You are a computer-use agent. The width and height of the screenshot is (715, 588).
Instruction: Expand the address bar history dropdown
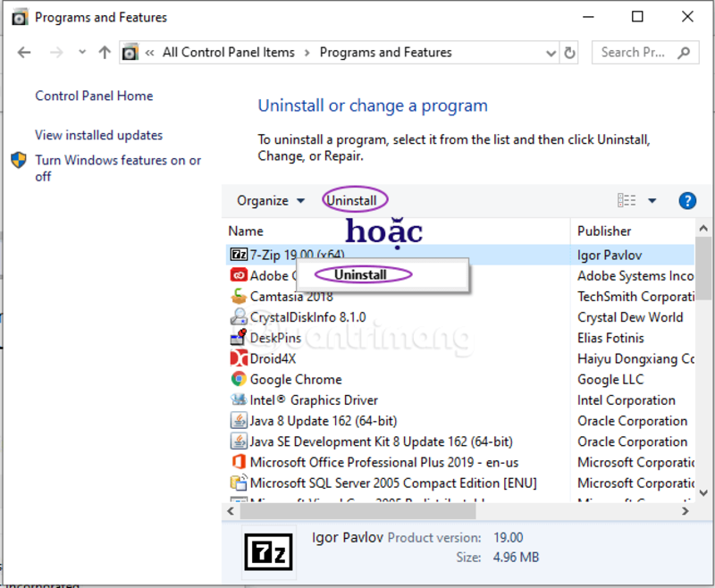point(551,53)
